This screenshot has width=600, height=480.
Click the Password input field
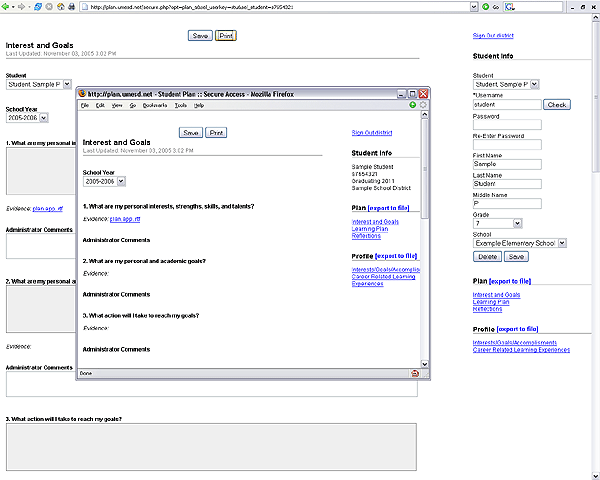coord(507,124)
